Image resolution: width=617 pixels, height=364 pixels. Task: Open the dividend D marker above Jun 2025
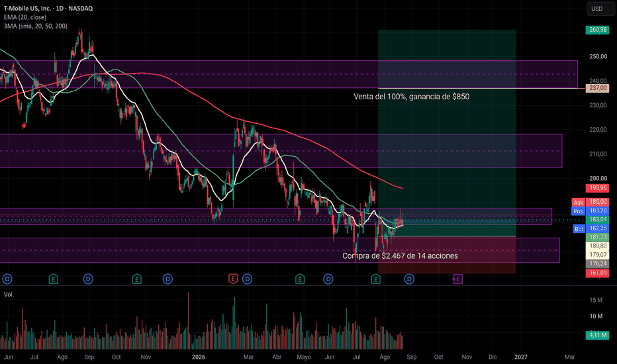click(7, 279)
